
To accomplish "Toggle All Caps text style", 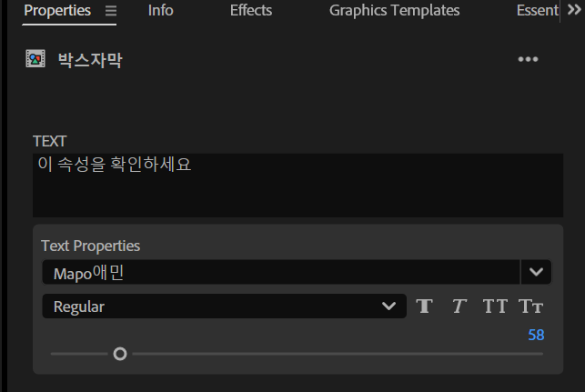I will (495, 307).
